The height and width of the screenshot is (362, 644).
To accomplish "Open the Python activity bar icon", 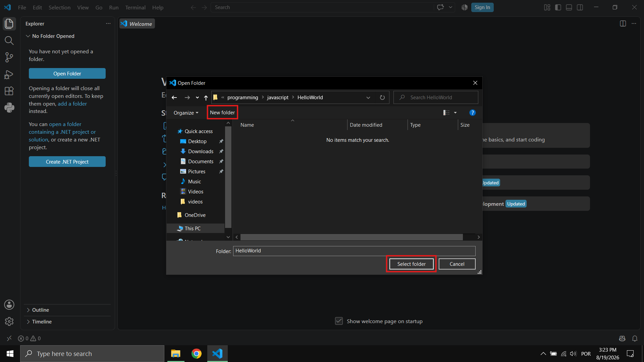I will [9, 108].
